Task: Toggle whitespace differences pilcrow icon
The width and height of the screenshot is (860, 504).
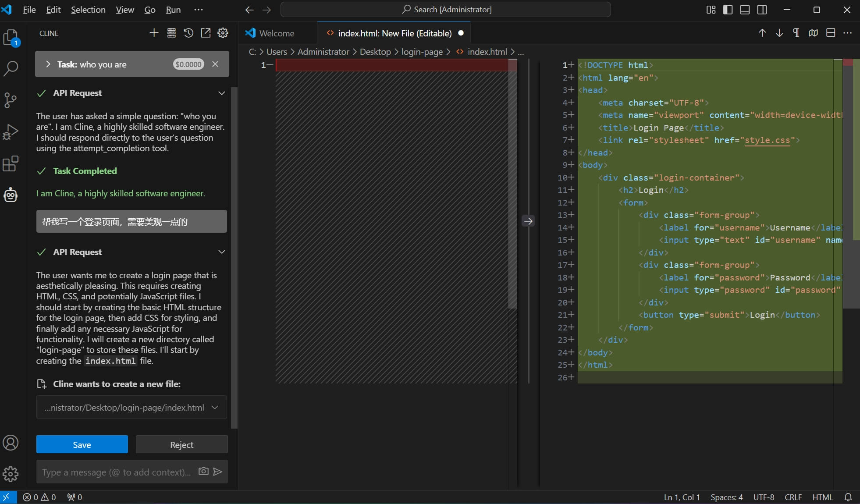Action: (x=796, y=33)
